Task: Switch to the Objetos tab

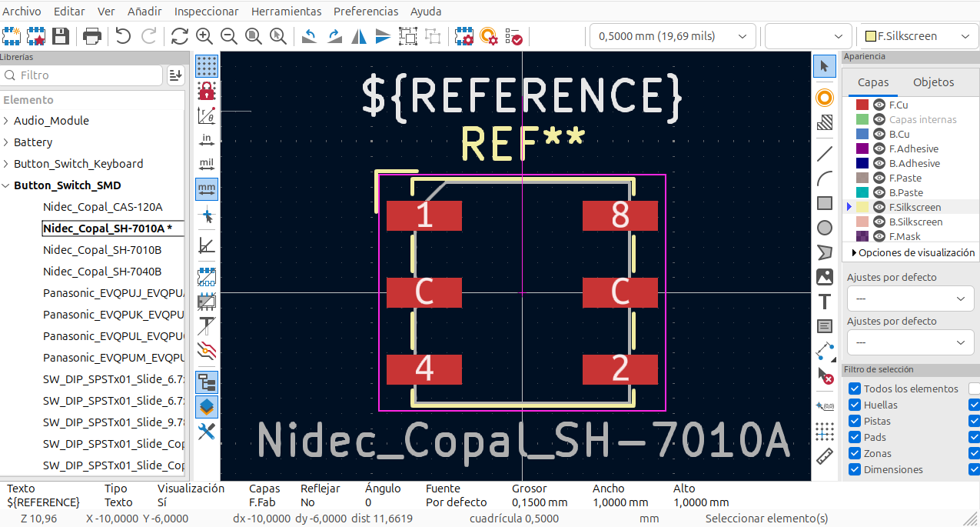Action: 933,82
